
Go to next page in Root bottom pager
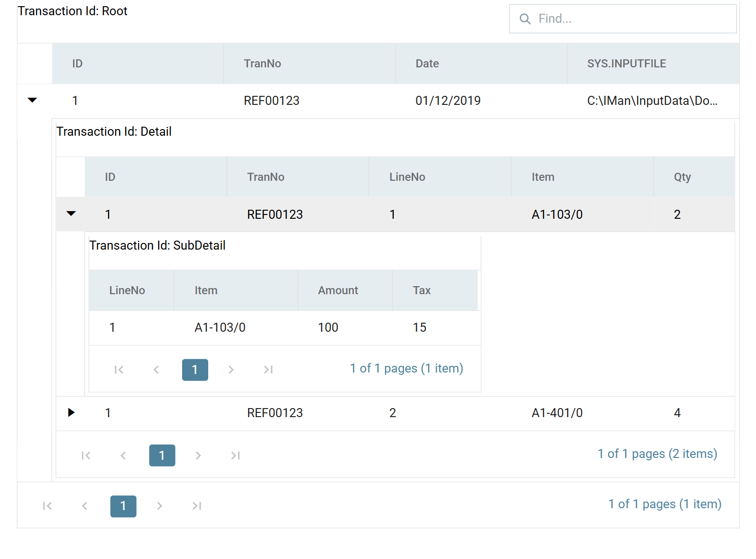pyautogui.click(x=159, y=506)
